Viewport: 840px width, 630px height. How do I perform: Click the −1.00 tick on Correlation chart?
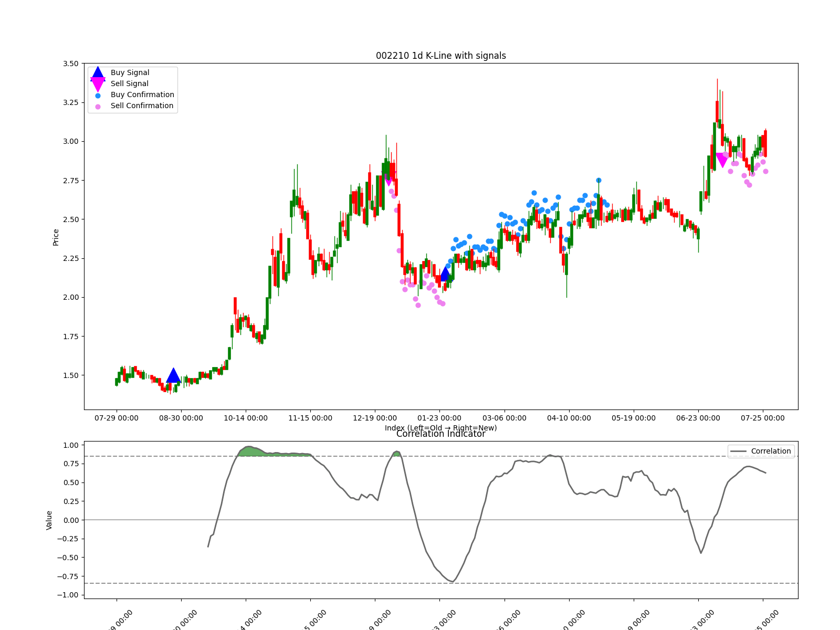click(67, 595)
